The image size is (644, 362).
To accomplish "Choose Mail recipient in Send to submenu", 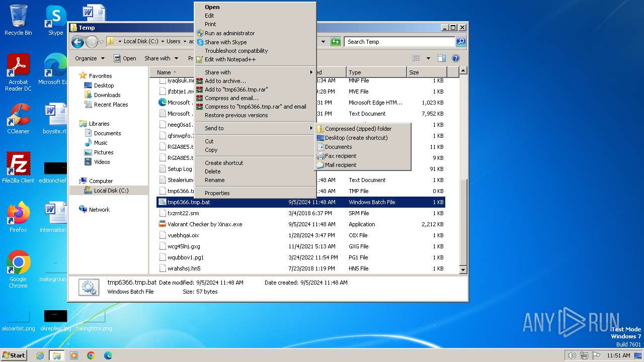I will 363,165.
